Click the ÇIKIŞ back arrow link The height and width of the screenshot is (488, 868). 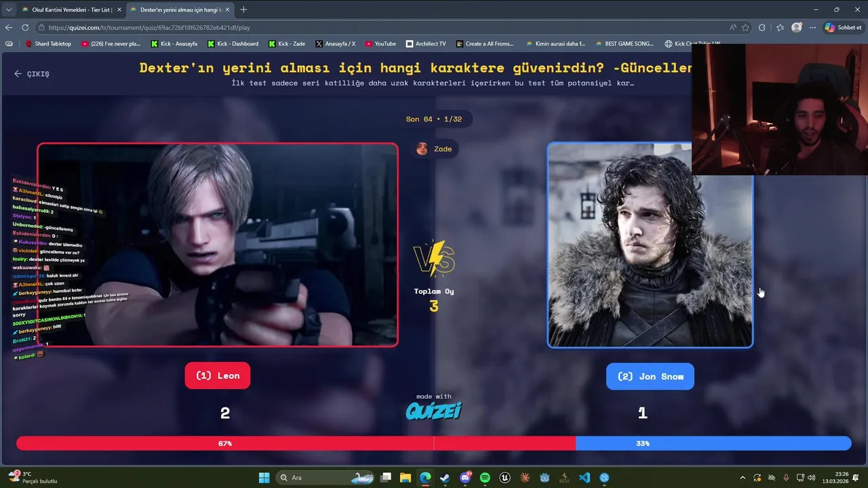[32, 74]
